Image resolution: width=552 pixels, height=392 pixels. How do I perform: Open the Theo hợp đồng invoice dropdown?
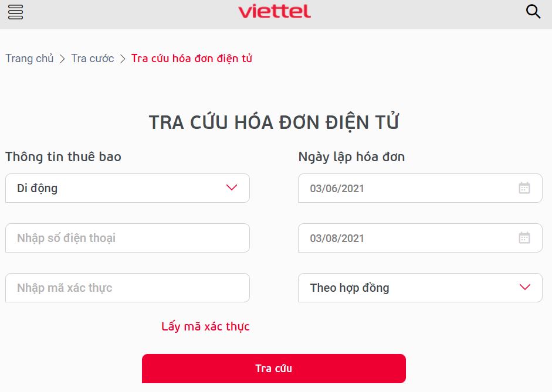[x=420, y=288]
